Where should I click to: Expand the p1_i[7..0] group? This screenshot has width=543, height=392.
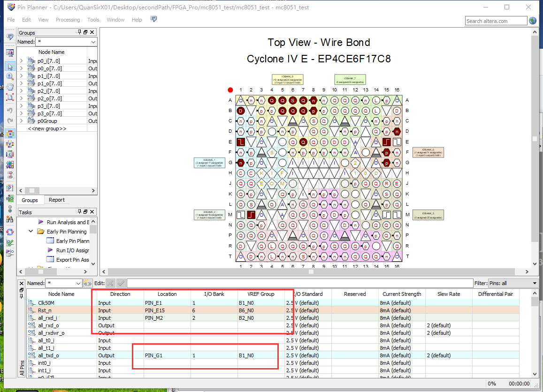tap(22, 76)
